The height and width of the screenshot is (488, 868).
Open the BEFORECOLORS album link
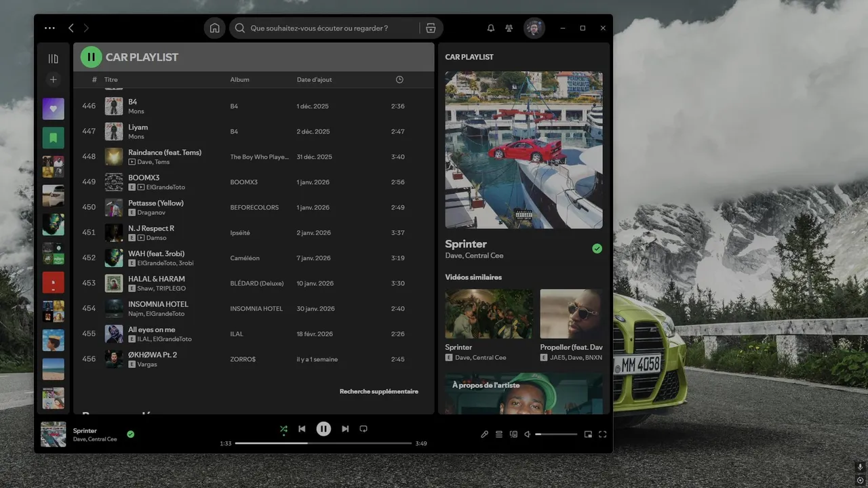pyautogui.click(x=254, y=207)
